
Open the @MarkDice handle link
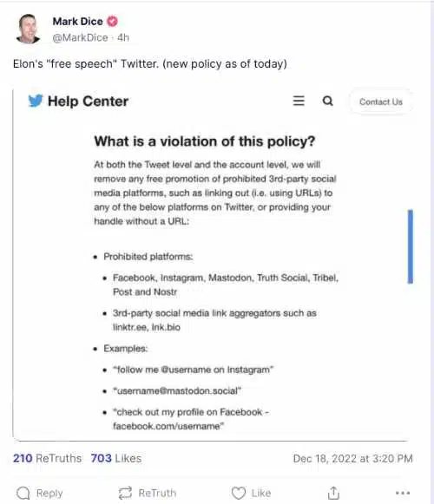point(80,37)
